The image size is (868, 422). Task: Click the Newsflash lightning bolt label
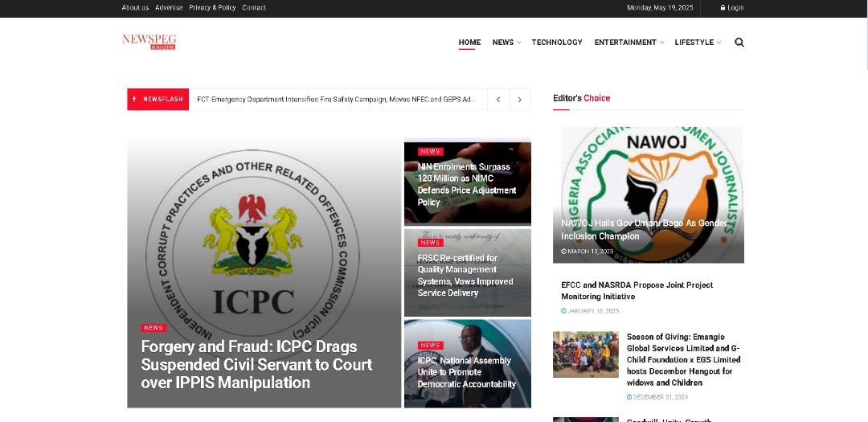[158, 99]
